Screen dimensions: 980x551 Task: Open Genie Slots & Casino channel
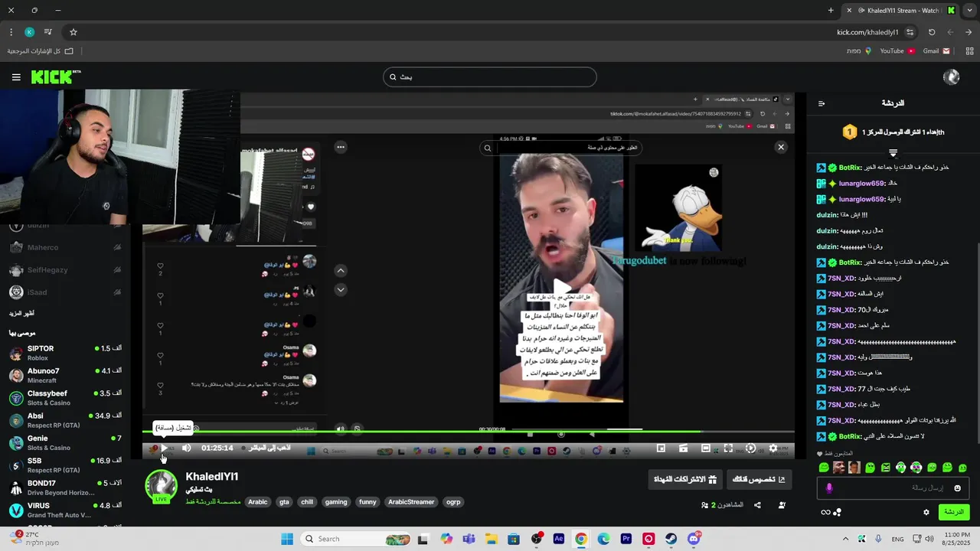click(65, 443)
